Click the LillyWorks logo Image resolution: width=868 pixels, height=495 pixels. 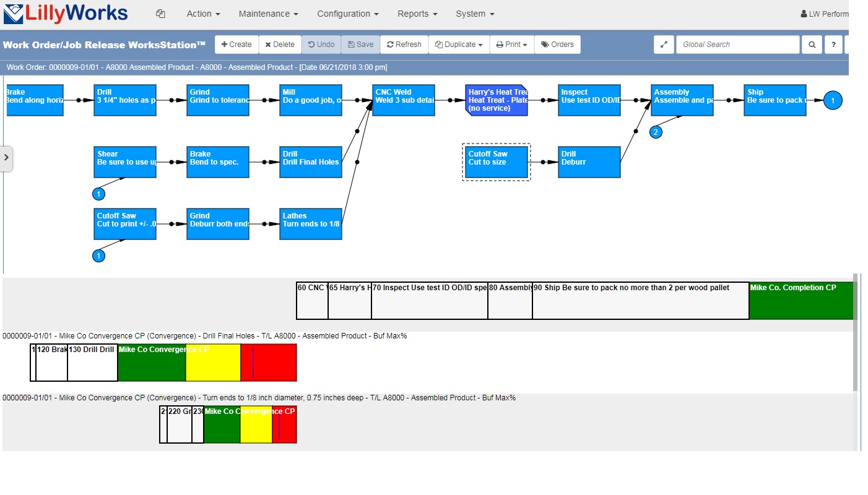point(66,14)
